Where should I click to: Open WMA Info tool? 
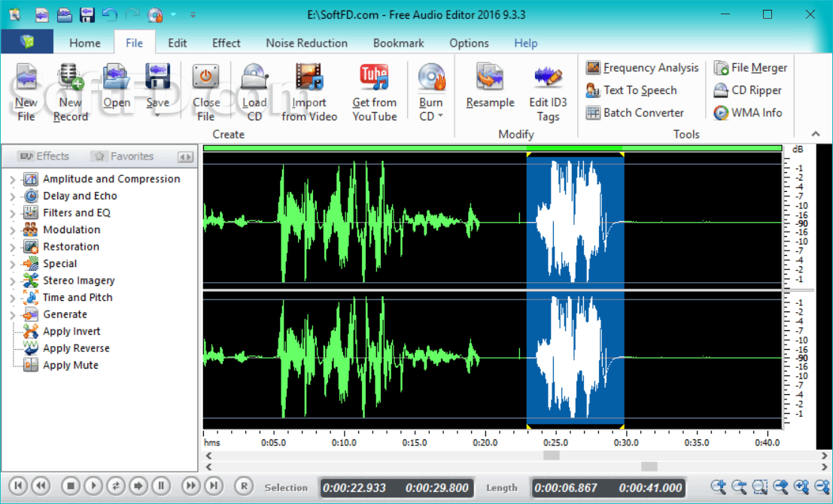747,113
